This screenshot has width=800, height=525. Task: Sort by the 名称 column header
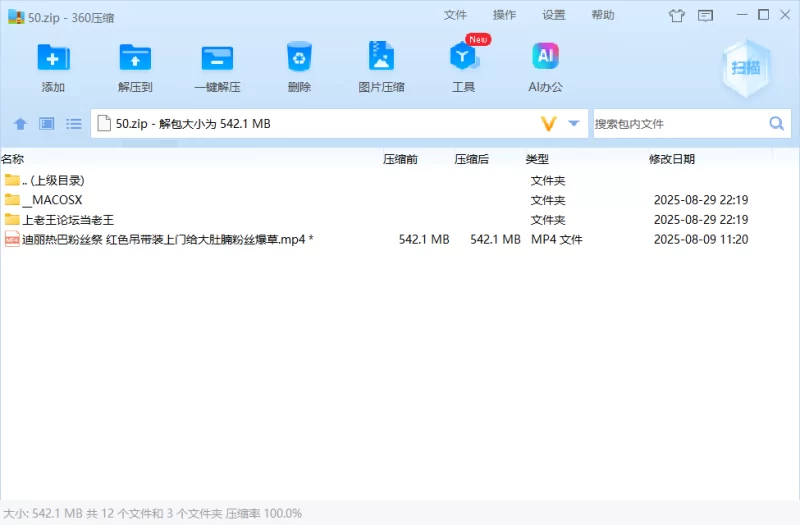[13, 159]
